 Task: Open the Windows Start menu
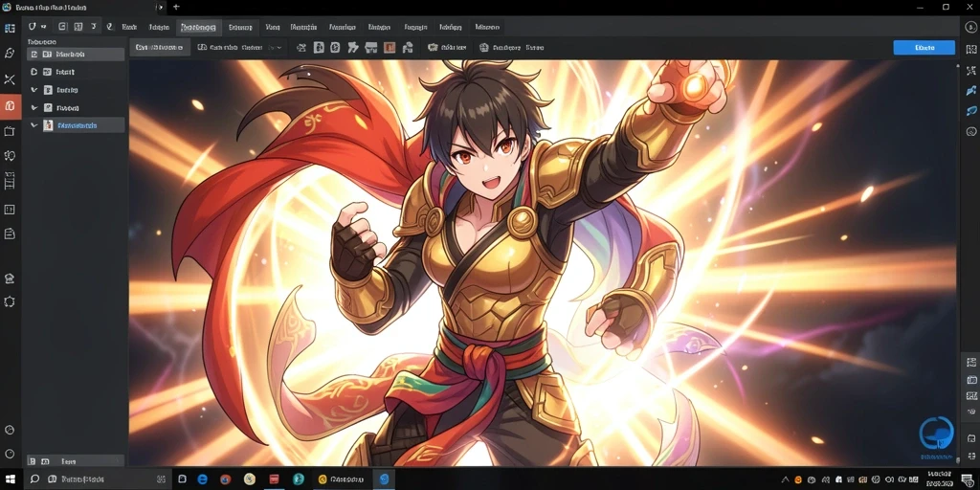11,479
